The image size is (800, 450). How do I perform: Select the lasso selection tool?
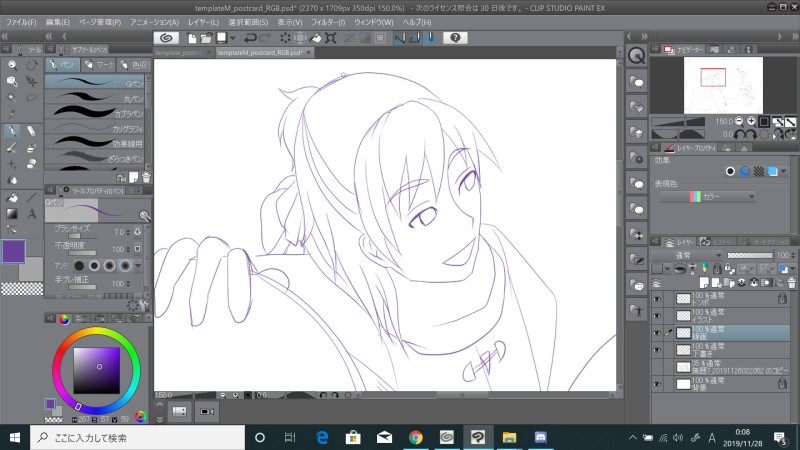(31, 97)
